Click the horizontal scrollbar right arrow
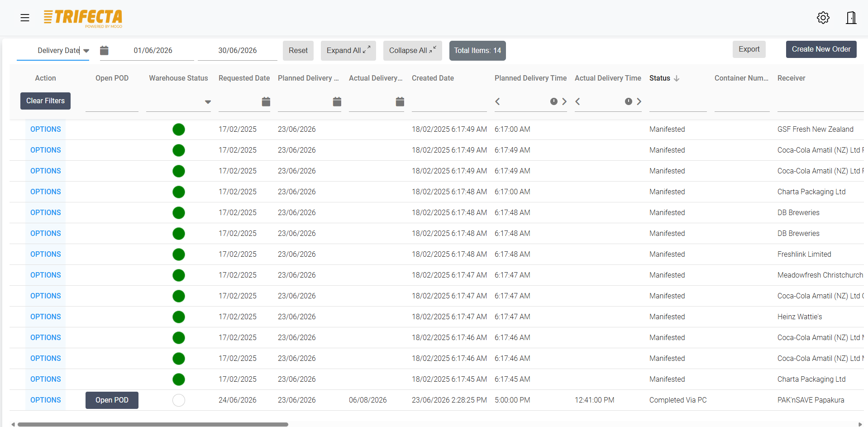The height and width of the screenshot is (427, 868). (x=860, y=424)
